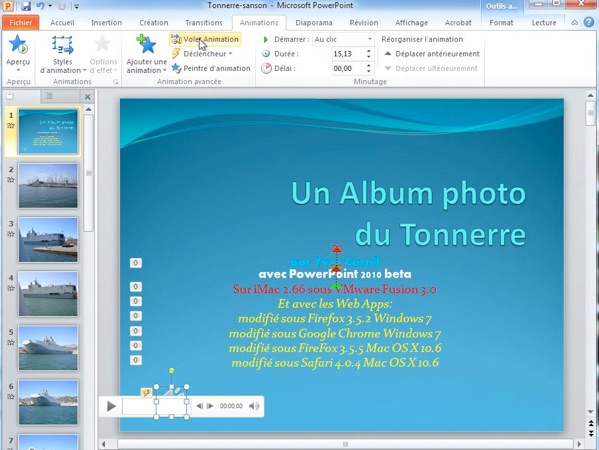Select slide 3 thumbnail

tap(48, 240)
